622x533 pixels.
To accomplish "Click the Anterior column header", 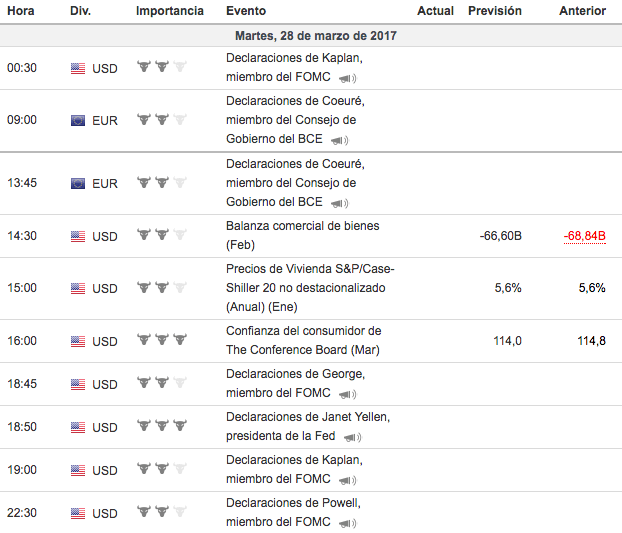I will (583, 11).
